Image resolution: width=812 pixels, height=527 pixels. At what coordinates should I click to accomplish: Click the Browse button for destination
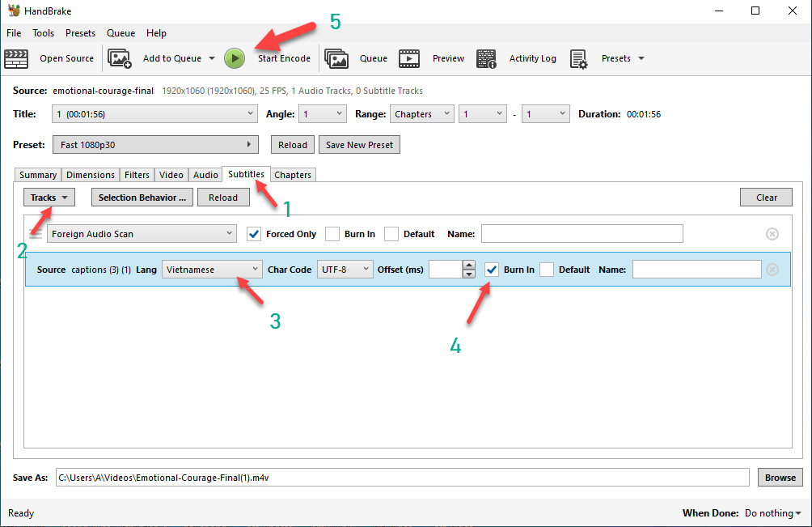click(x=780, y=478)
